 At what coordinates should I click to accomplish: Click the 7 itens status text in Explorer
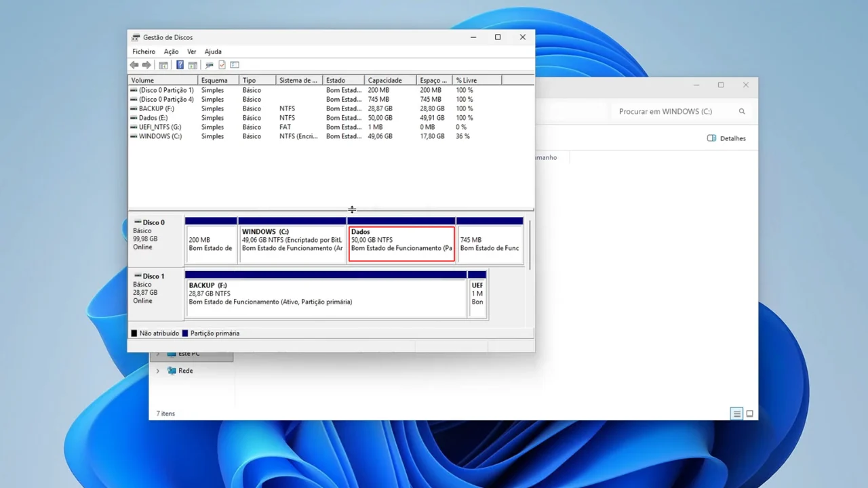165,413
